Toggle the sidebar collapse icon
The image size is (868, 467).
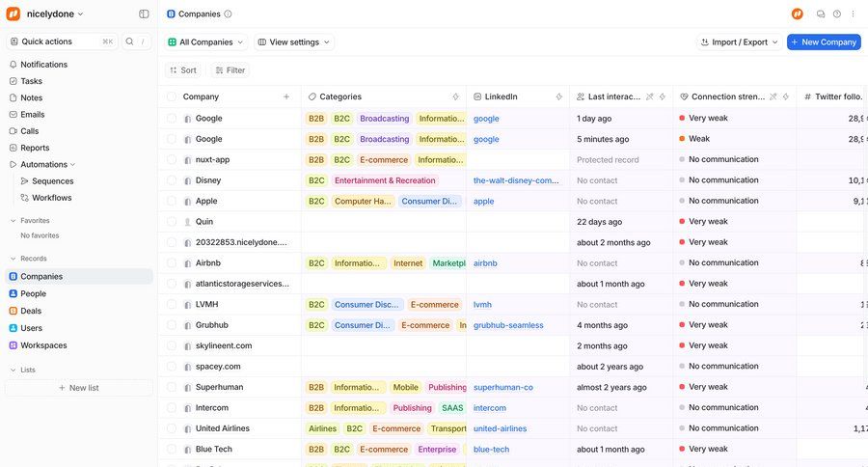tap(144, 14)
